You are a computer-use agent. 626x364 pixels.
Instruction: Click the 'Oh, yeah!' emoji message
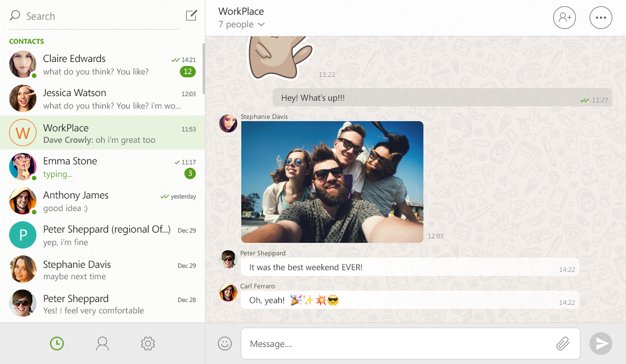pyautogui.click(x=410, y=300)
